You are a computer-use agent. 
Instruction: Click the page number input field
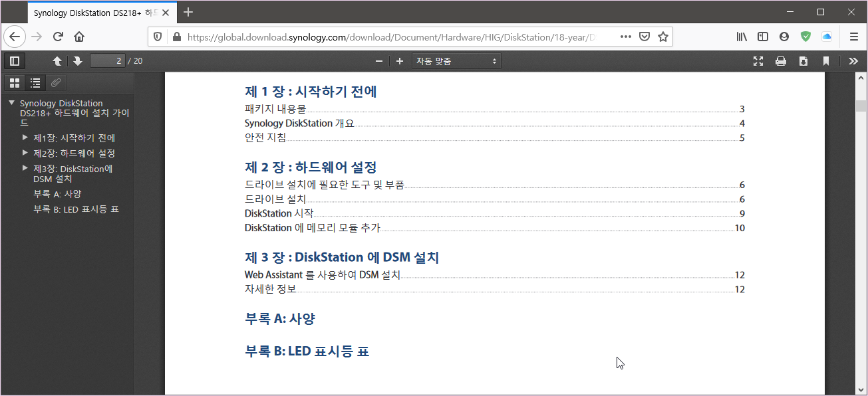click(108, 61)
